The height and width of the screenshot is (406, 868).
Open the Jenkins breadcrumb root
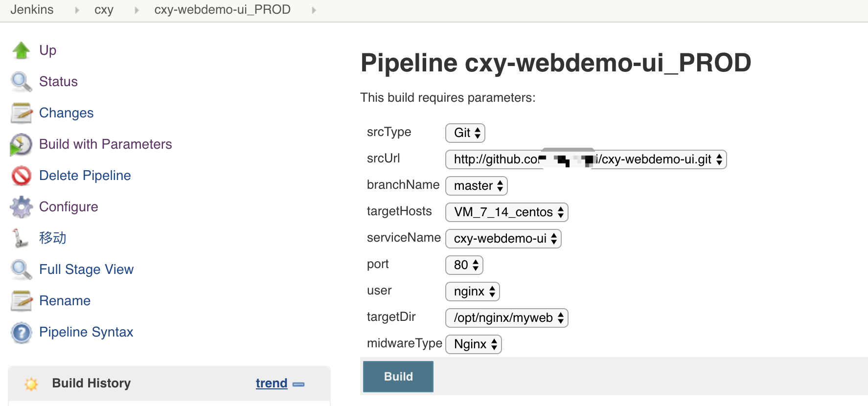[x=32, y=10]
